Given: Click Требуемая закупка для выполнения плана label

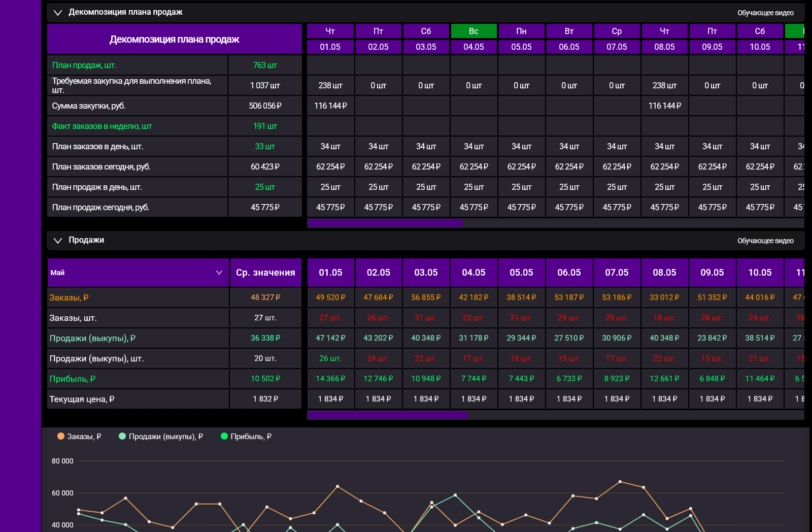Looking at the screenshot, I should (x=131, y=85).
